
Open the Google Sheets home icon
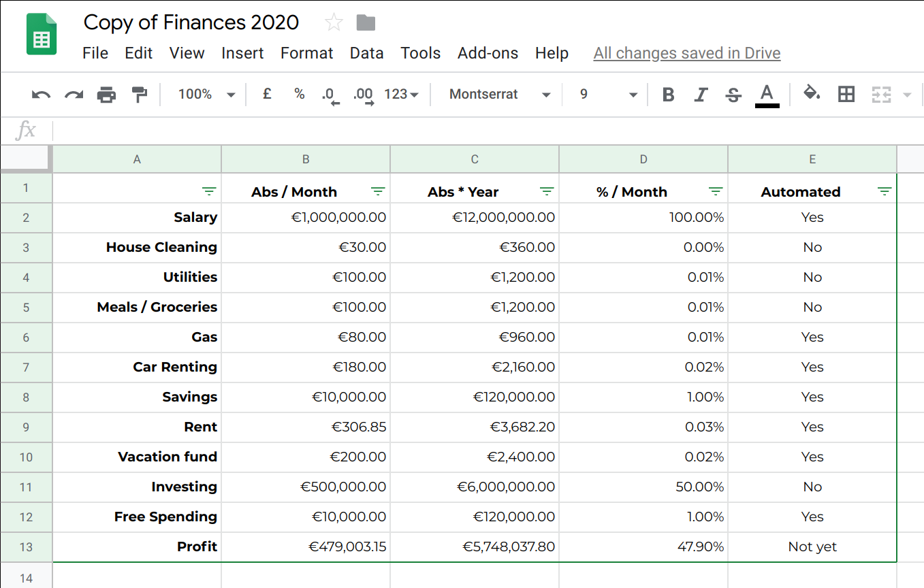click(42, 35)
